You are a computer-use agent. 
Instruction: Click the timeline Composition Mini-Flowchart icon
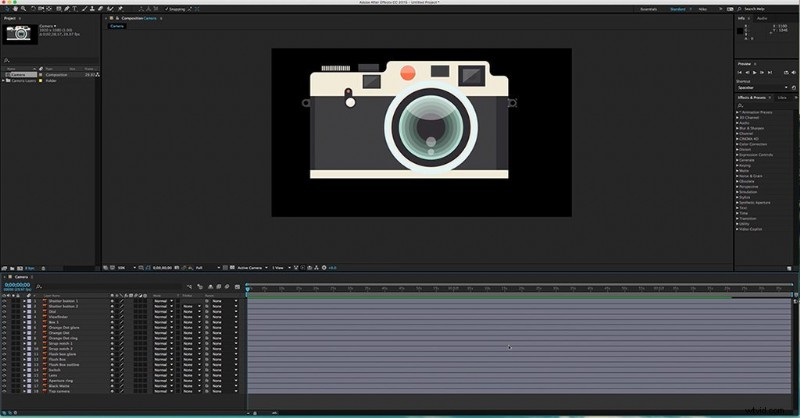[189, 287]
